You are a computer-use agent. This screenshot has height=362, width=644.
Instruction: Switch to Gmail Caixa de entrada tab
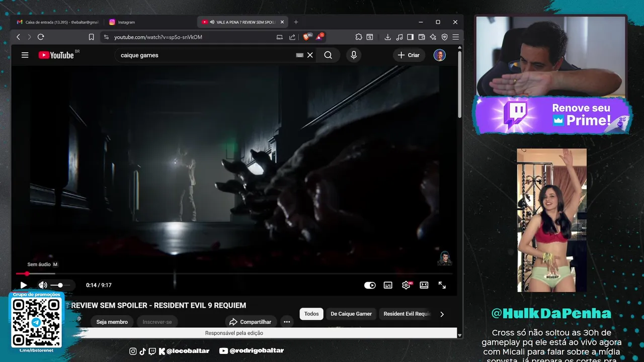point(58,22)
